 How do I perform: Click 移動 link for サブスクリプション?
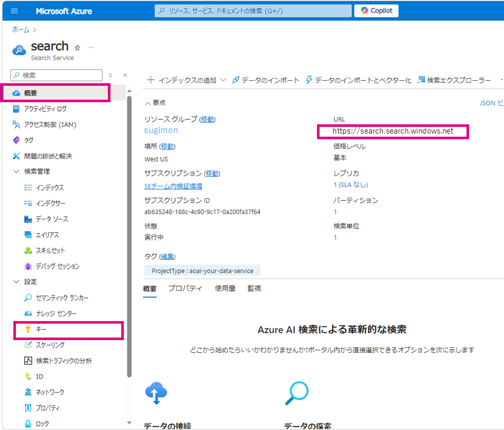pos(212,173)
